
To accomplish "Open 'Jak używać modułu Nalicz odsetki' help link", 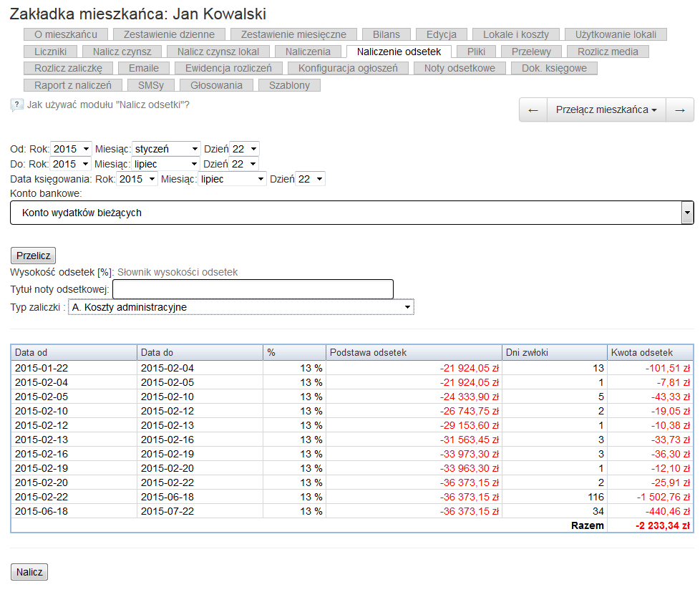I will 108,105.
